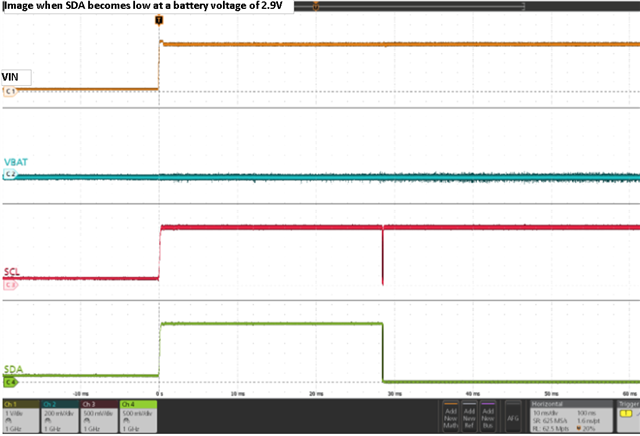
Task: Click the SR 625 MS/s sample rate text
Action: 550,420
